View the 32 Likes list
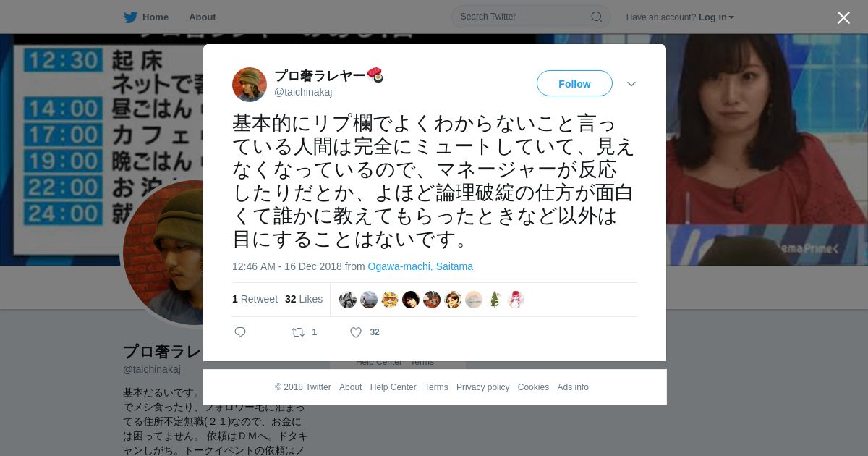868x456 pixels. click(304, 299)
